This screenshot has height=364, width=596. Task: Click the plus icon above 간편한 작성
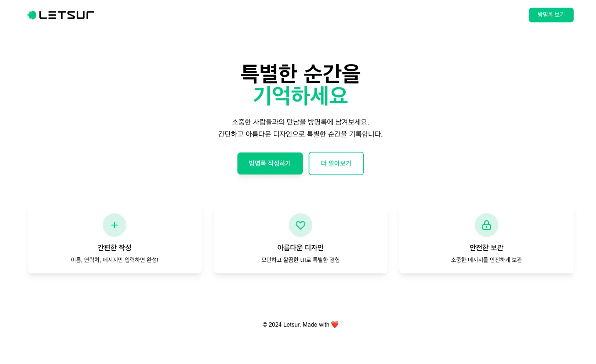coord(115,225)
